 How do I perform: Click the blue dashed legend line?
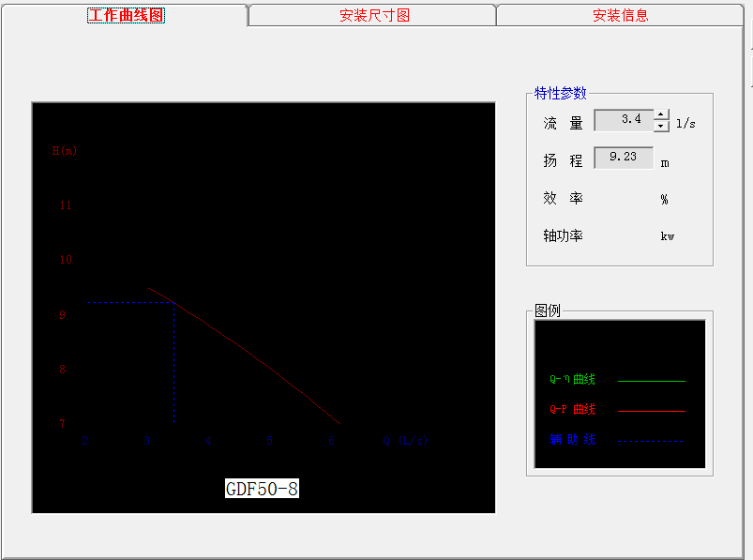point(650,441)
